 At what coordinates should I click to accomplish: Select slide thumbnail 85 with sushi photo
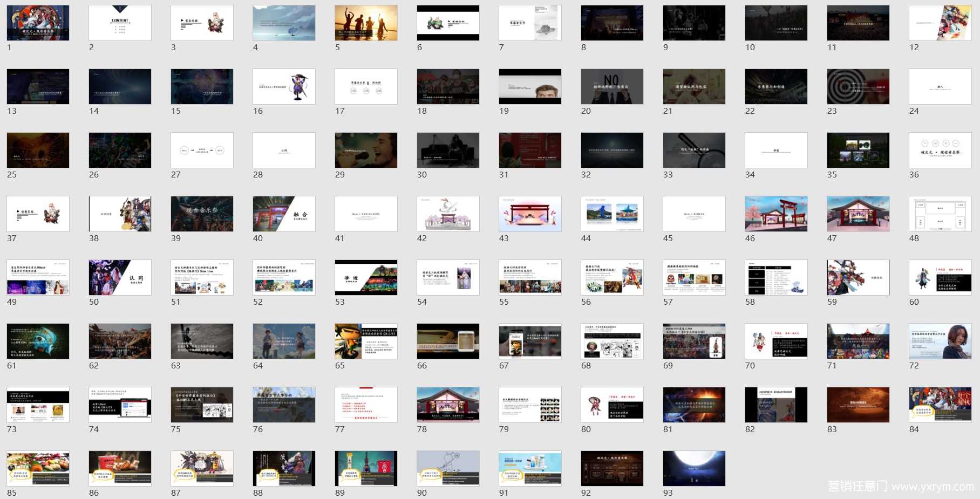coord(38,468)
